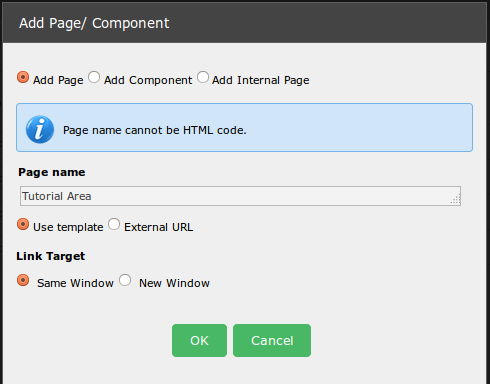Click the 'Page name cannot be HTML code.' message

pyautogui.click(x=155, y=130)
